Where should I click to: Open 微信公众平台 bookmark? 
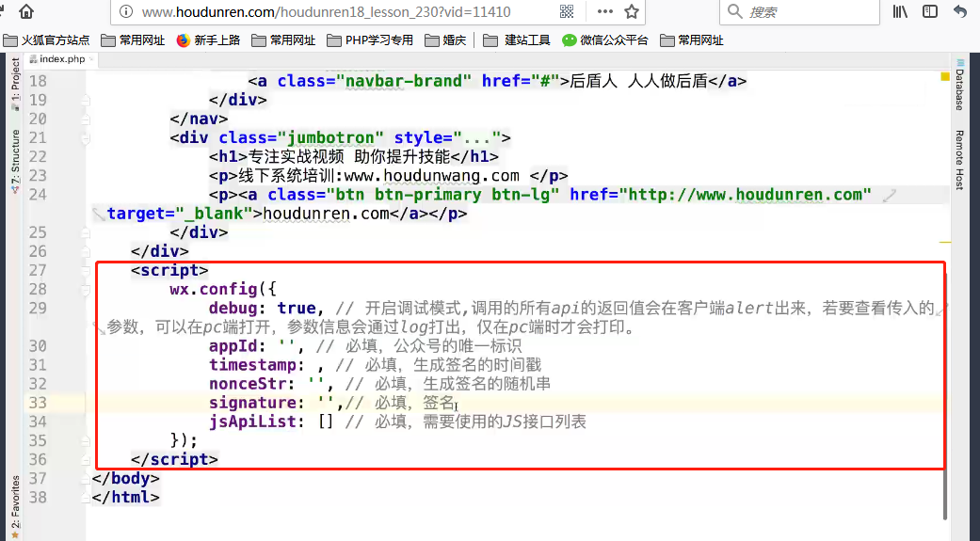[605, 40]
